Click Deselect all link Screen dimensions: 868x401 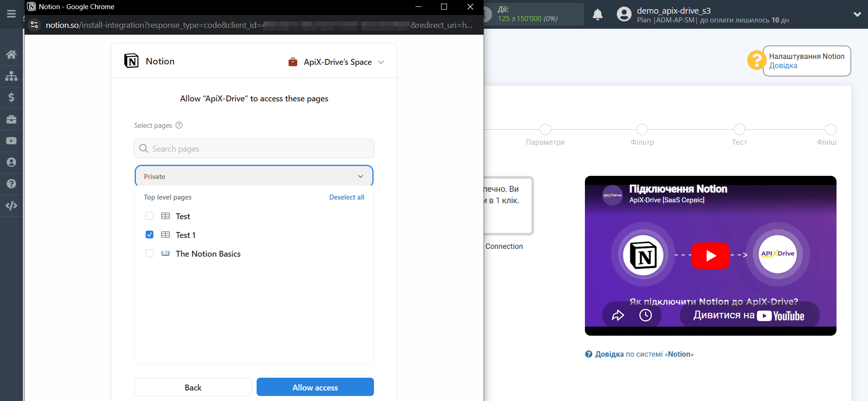point(347,197)
